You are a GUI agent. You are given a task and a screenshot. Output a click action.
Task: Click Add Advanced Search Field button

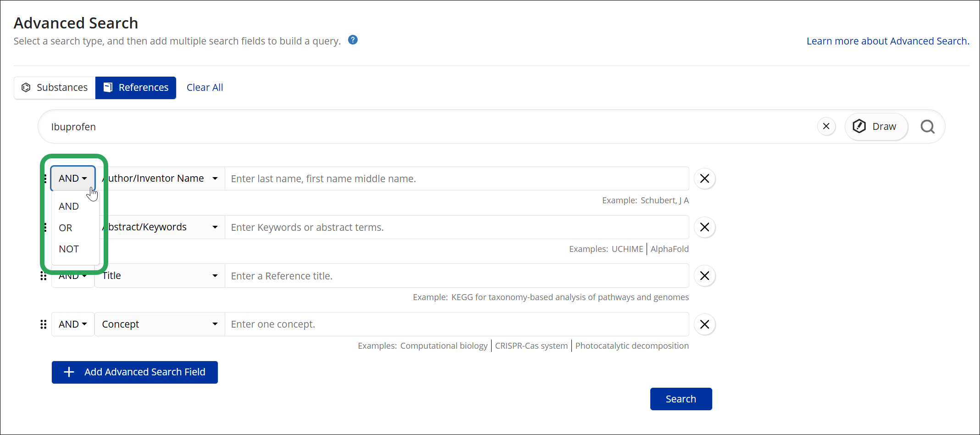point(135,372)
